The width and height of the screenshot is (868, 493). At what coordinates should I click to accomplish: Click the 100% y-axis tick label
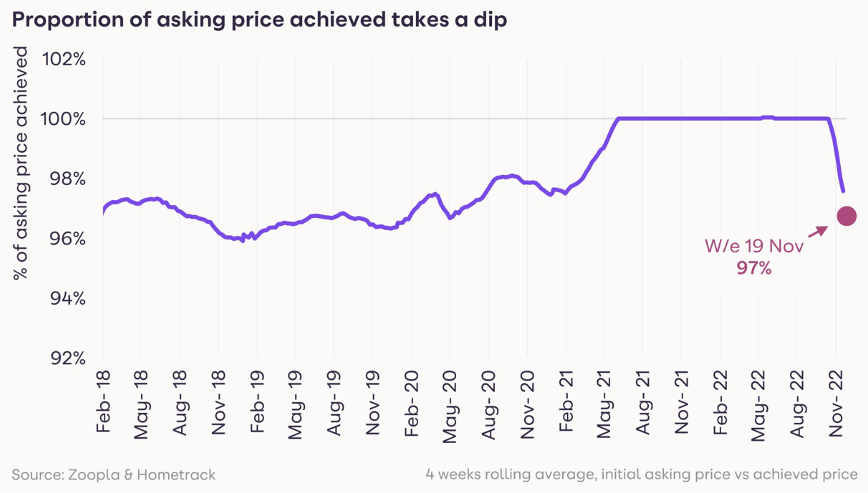(66, 119)
